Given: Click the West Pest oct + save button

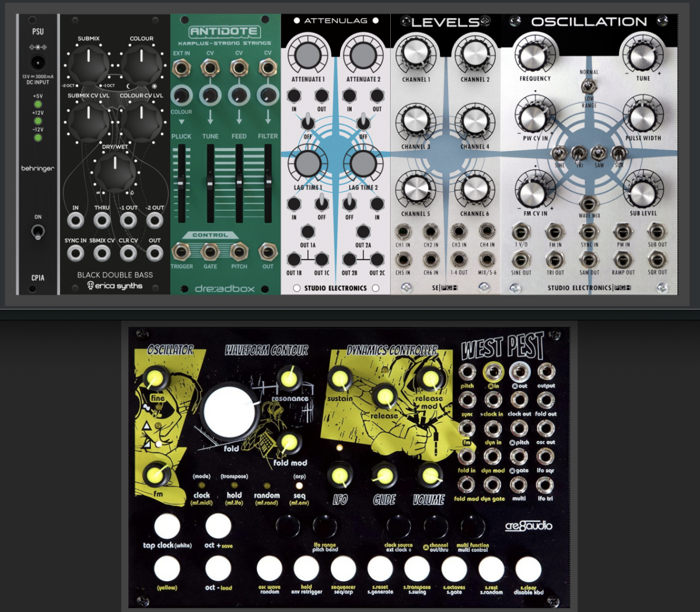Looking at the screenshot, I should pyautogui.click(x=218, y=527).
